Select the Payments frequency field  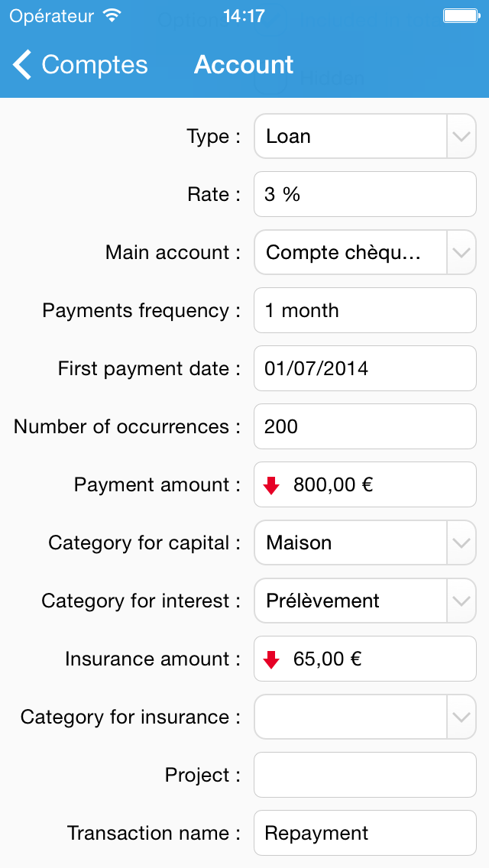click(x=365, y=311)
